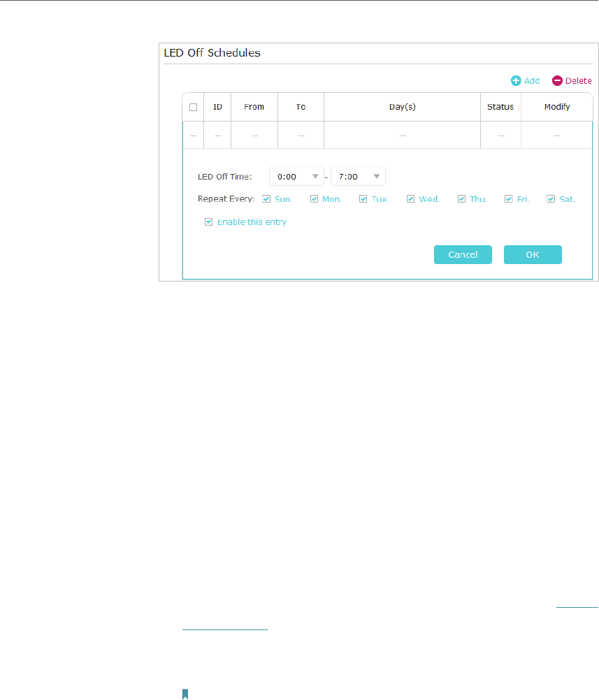Click the Add plus icon
This screenshot has width=599, height=700.
pos(516,81)
